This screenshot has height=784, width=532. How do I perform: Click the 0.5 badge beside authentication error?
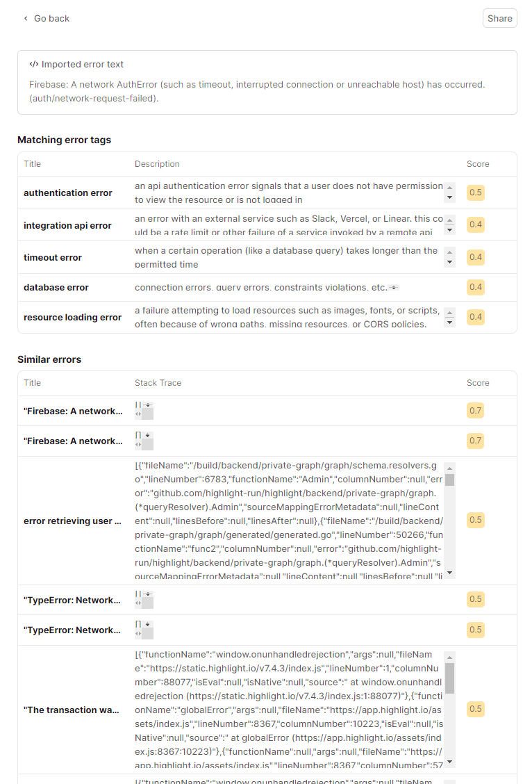tap(475, 192)
